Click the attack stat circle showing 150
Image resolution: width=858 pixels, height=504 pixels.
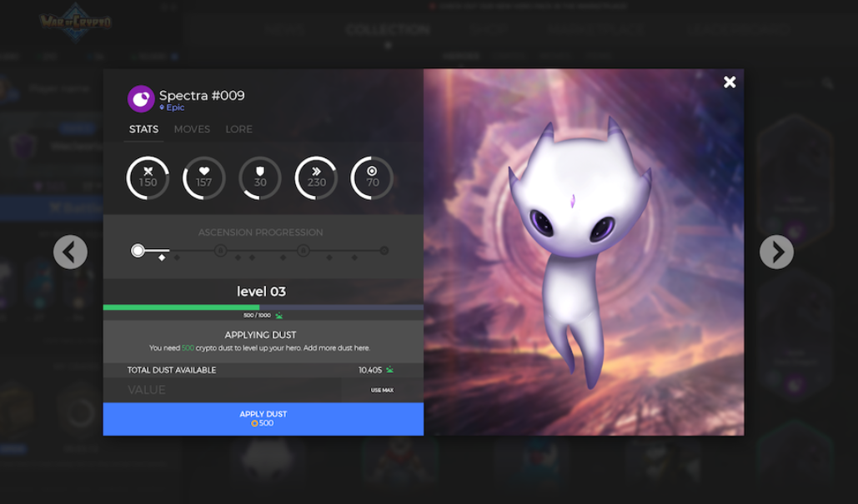coord(148,178)
